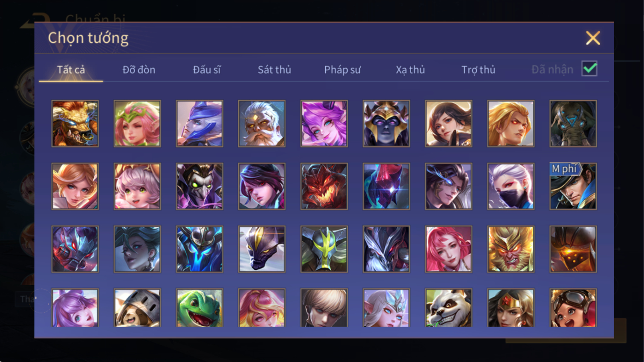The height and width of the screenshot is (362, 644).
Task: Toggle the Đã nhận checkbox
Action: 589,69
